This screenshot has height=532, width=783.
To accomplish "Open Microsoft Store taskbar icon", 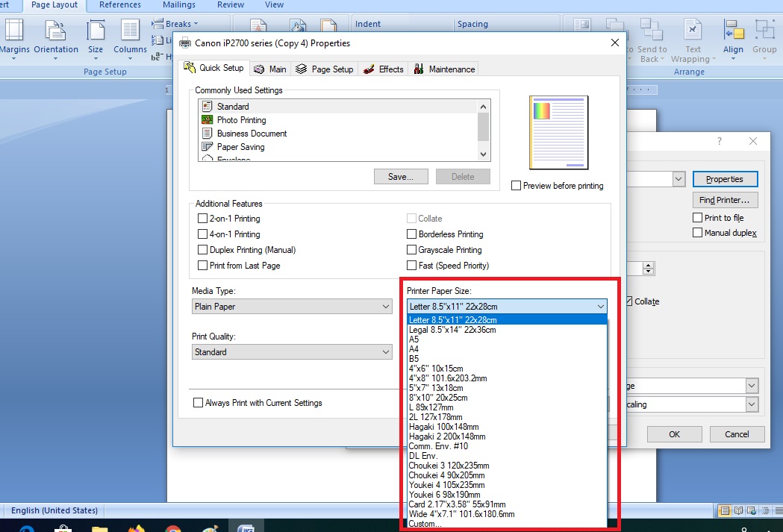I will pos(63,528).
